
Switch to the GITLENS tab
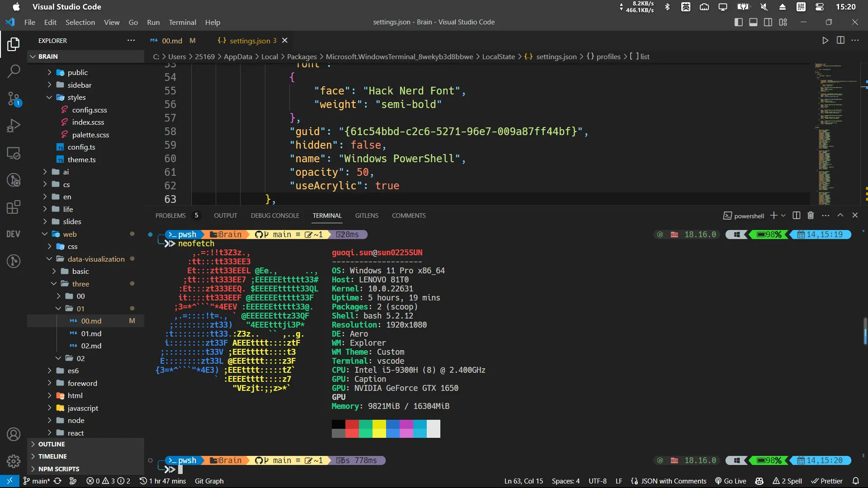[367, 216]
